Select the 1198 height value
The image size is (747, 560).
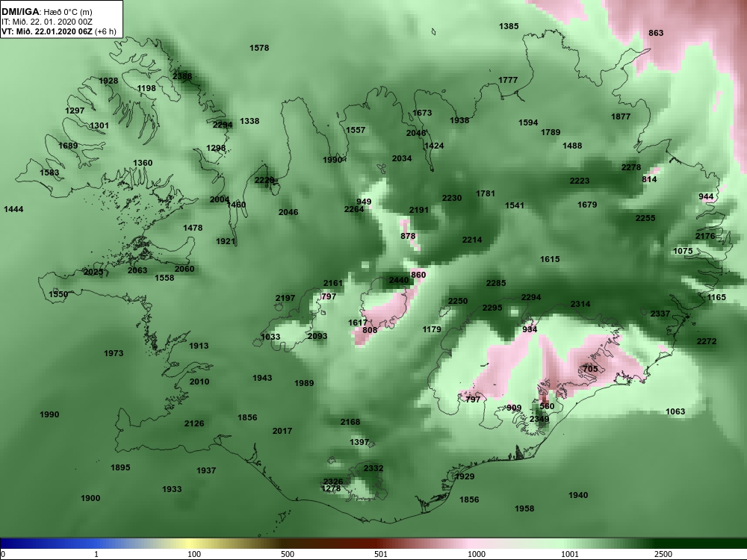146,89
